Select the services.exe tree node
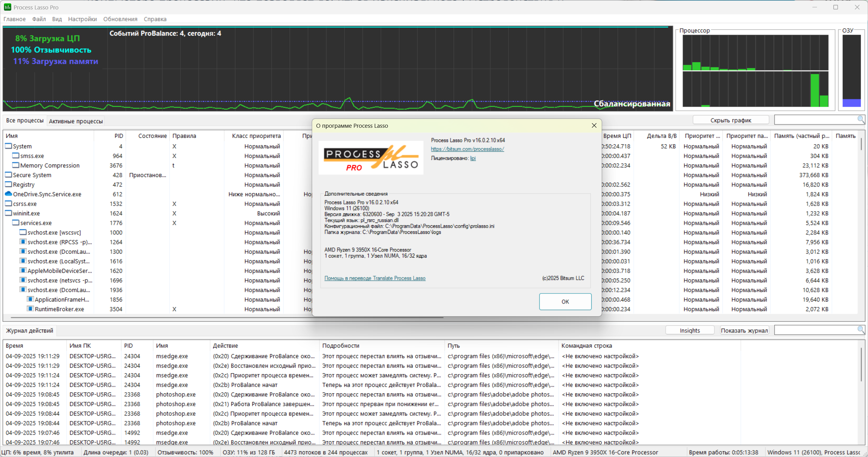The image size is (868, 457). coord(36,223)
